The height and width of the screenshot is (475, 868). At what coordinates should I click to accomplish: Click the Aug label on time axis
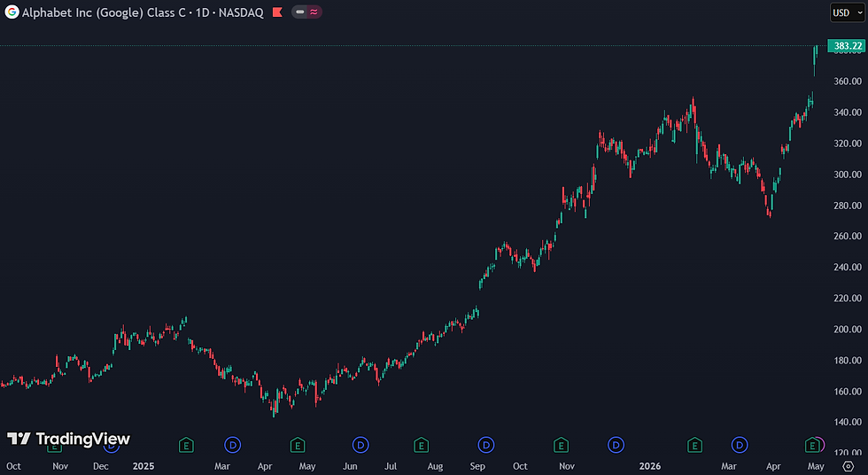(x=435, y=466)
